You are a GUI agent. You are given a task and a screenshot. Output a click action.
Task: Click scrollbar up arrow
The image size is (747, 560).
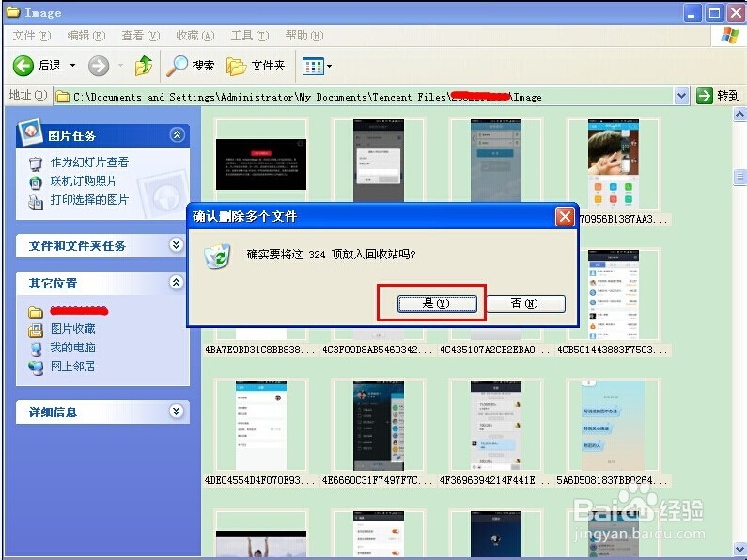click(x=739, y=115)
